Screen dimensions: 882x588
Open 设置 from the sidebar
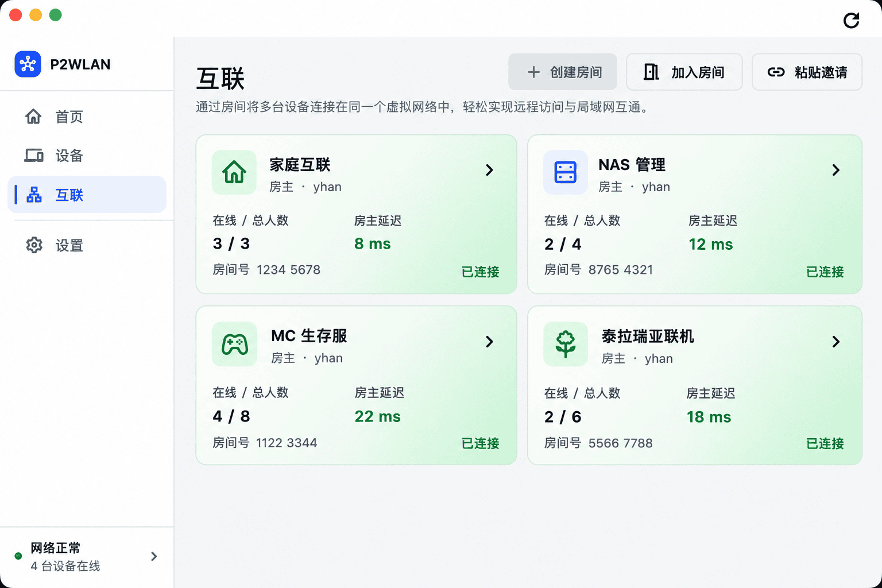coord(87,245)
